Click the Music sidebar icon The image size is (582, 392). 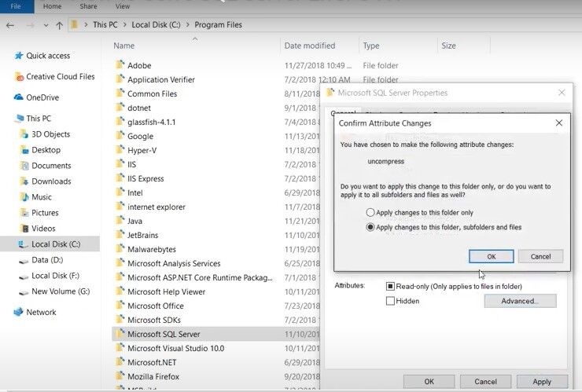click(x=24, y=197)
